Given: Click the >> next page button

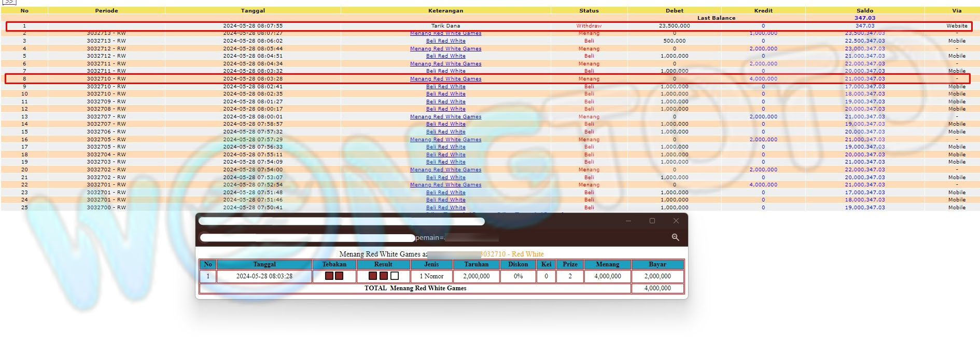Looking at the screenshot, I should [9, 2].
